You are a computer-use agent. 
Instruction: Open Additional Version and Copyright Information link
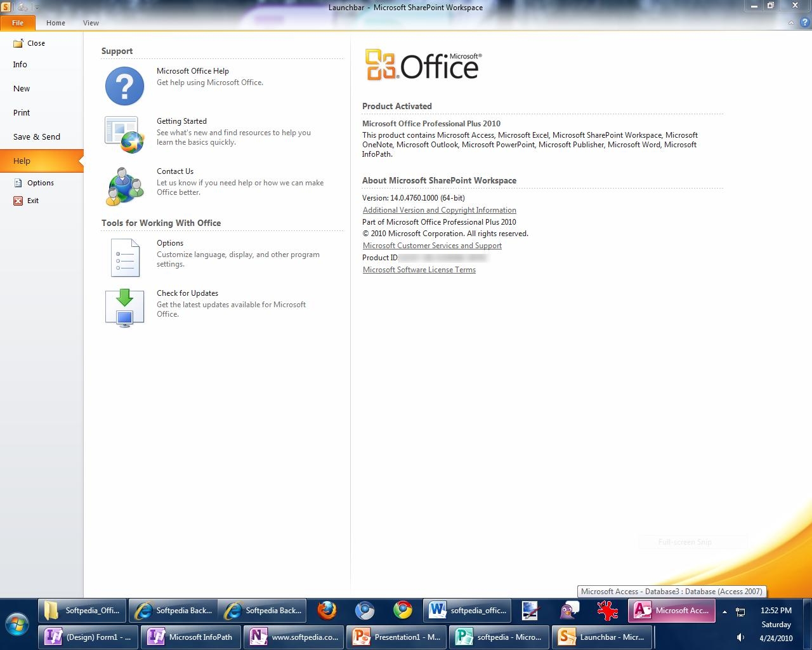[440, 210]
